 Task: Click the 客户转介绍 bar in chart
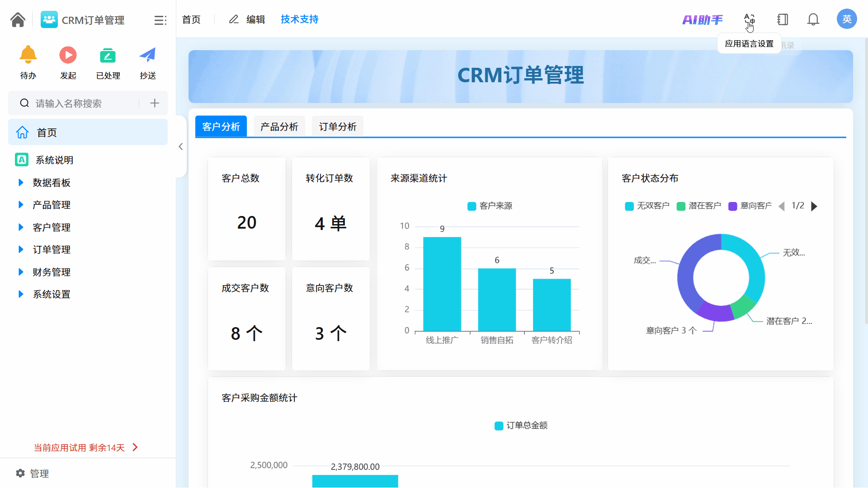(x=552, y=305)
